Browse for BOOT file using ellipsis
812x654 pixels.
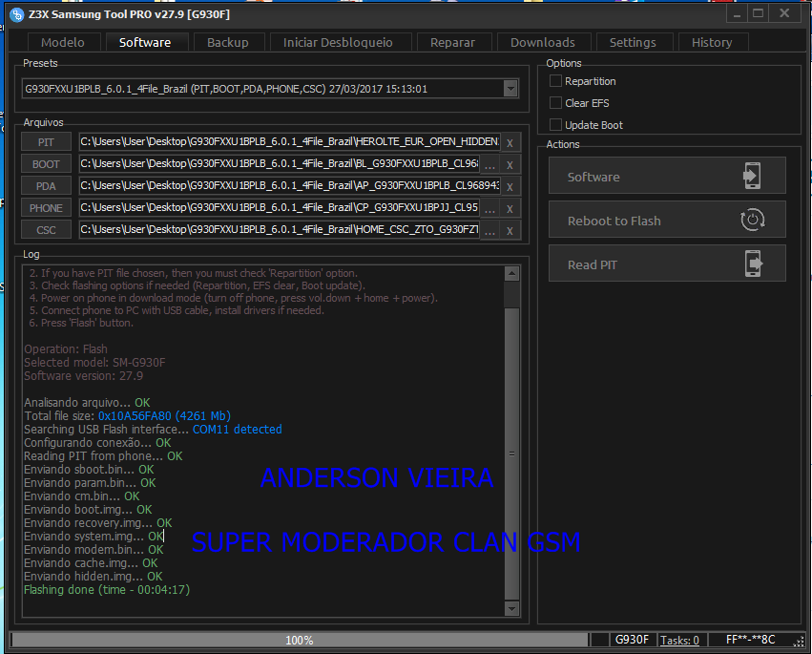(x=489, y=165)
